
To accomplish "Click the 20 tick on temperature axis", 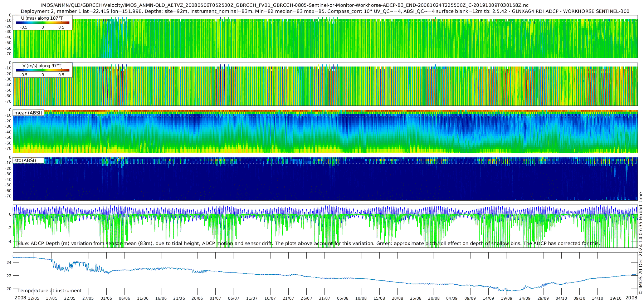I will click(x=9, y=289).
